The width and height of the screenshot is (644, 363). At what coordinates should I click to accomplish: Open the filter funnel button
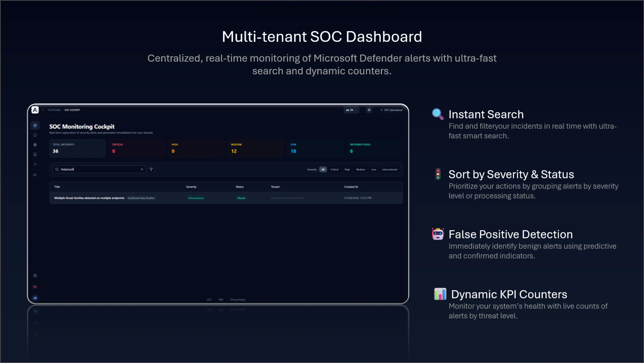point(151,169)
